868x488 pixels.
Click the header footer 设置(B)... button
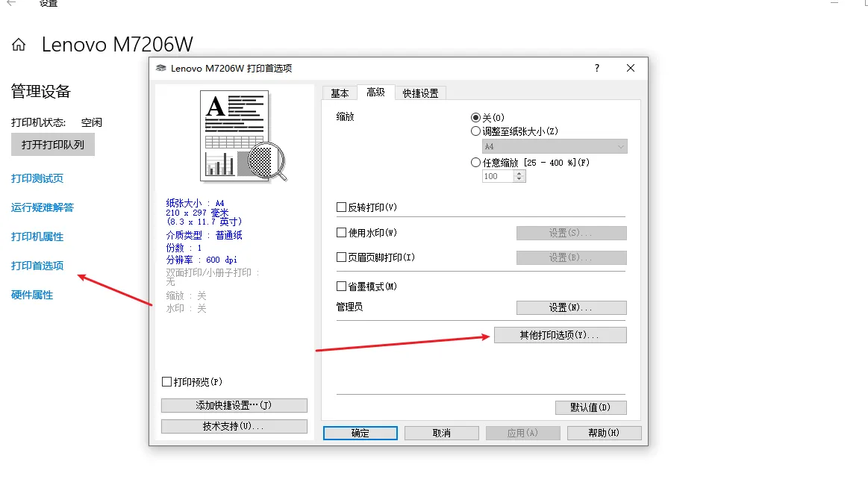point(571,258)
